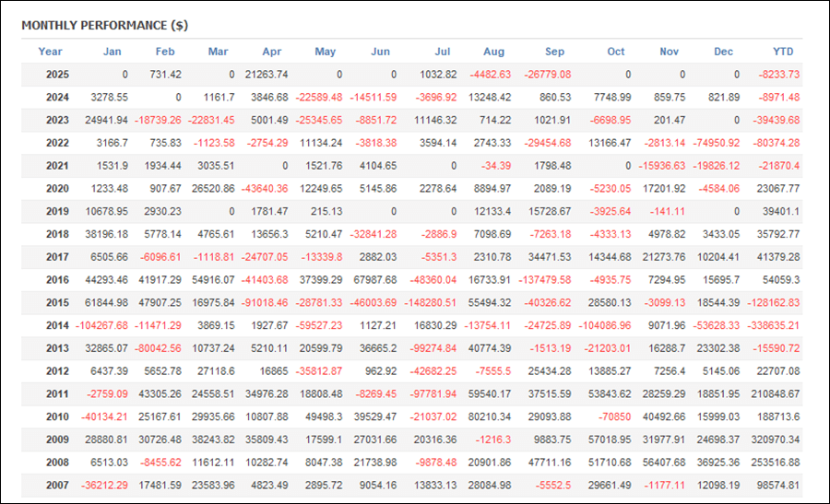Click the Year column header

(x=50, y=52)
